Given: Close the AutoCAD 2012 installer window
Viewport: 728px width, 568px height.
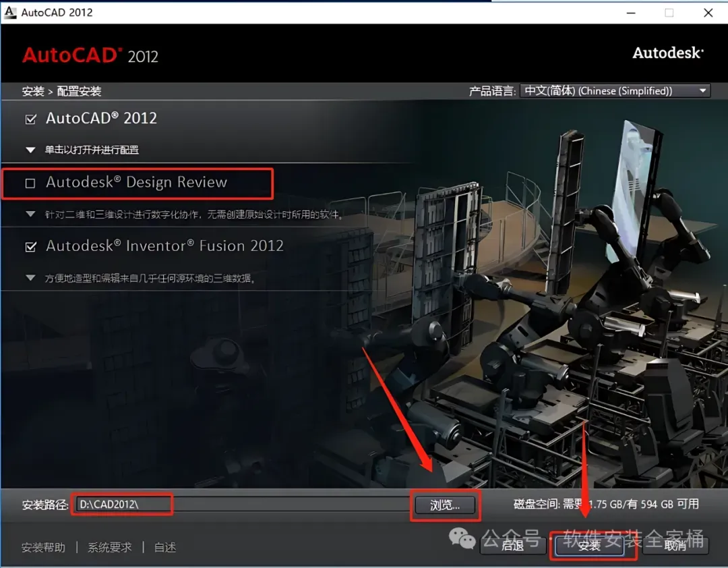Looking at the screenshot, I should (x=708, y=13).
